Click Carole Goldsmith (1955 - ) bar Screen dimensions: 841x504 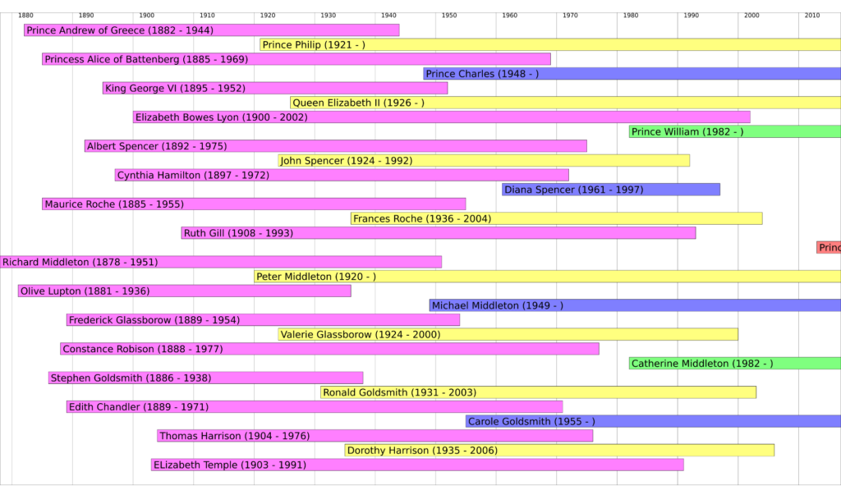[x=653, y=421]
